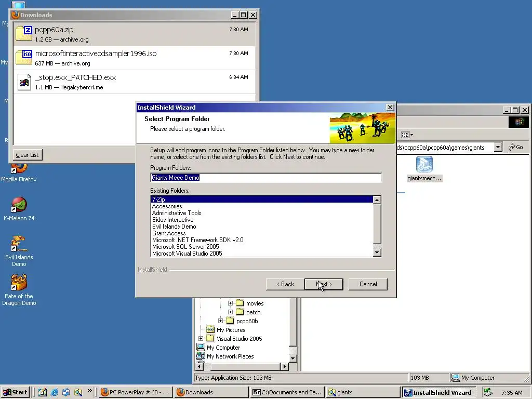
Task: Open the Views dropdown in Explorer toolbar
Action: (407, 135)
